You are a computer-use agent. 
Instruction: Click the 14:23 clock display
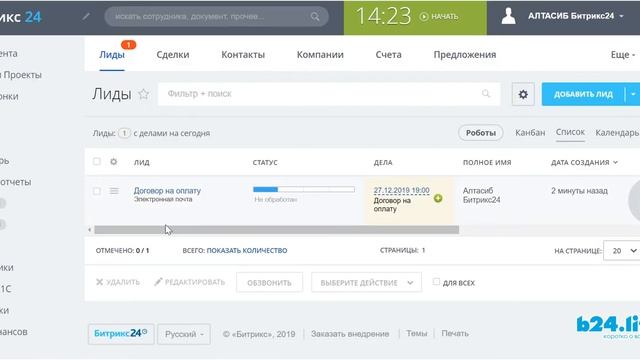[x=383, y=16]
